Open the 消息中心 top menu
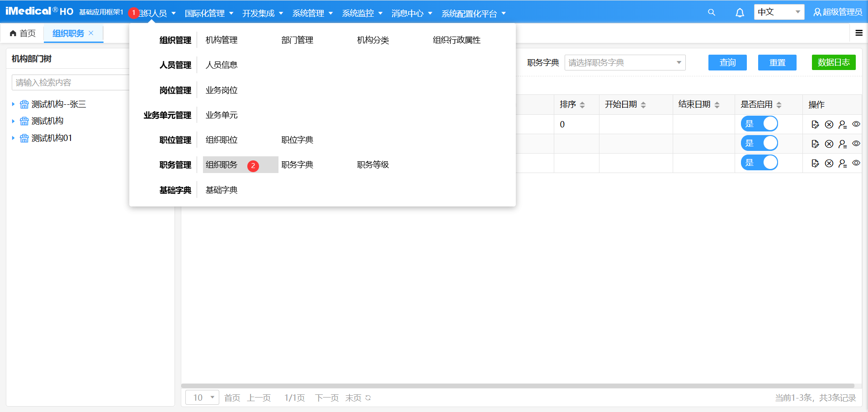 [412, 13]
